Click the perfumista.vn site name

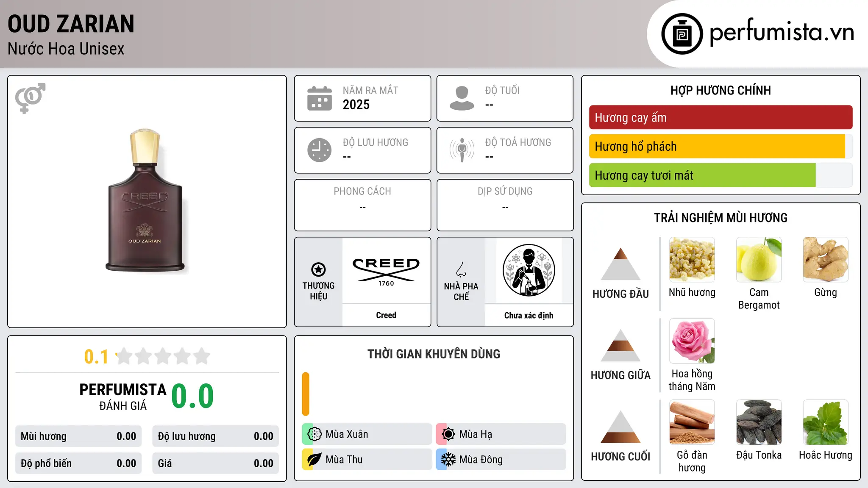coord(782,33)
